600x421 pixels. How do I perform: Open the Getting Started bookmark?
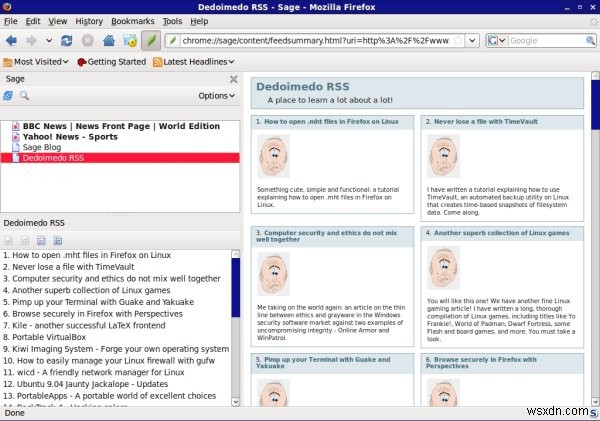click(111, 62)
